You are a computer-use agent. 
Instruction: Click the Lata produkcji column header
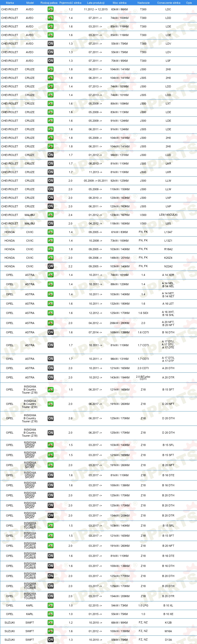click(x=95, y=3)
